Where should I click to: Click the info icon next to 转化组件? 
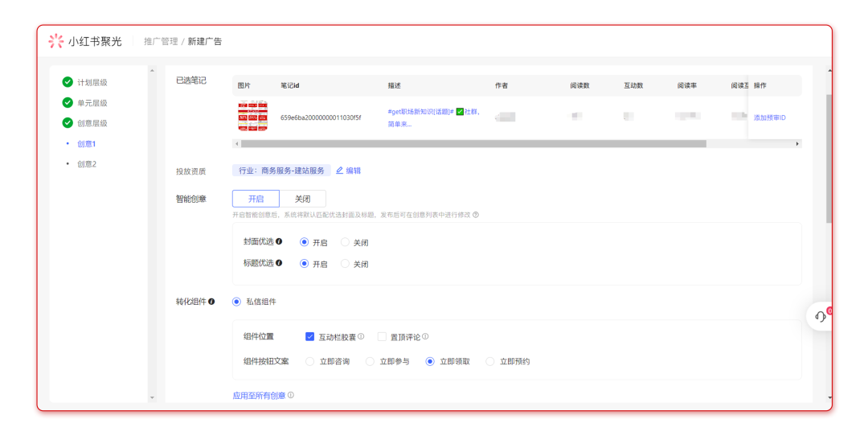212,302
